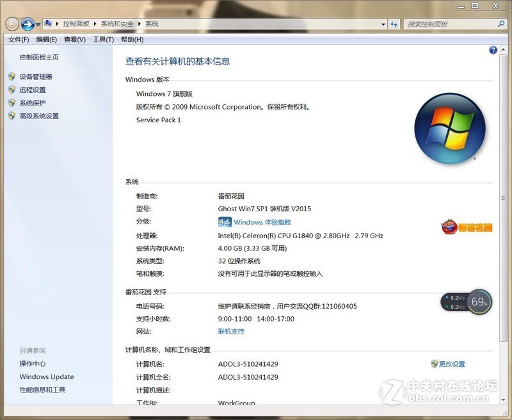512x420 pixels.
Task: Open 更改设置 link
Action: (x=452, y=364)
